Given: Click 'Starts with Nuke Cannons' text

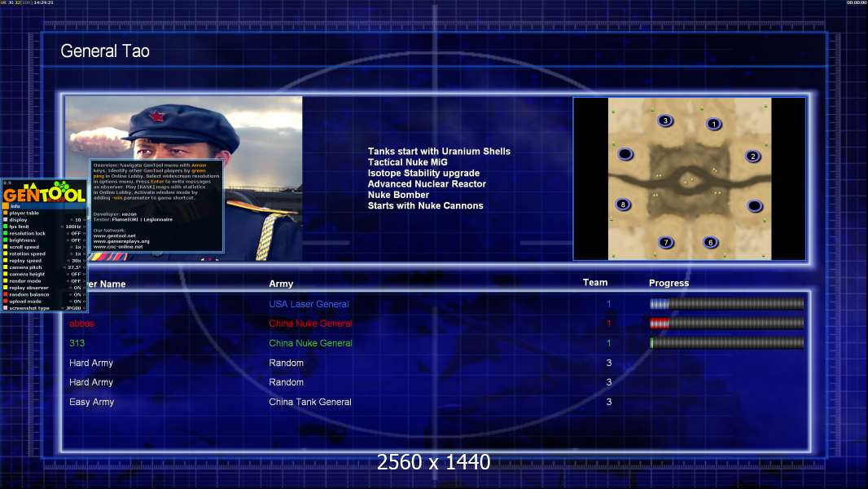Looking at the screenshot, I should [425, 205].
